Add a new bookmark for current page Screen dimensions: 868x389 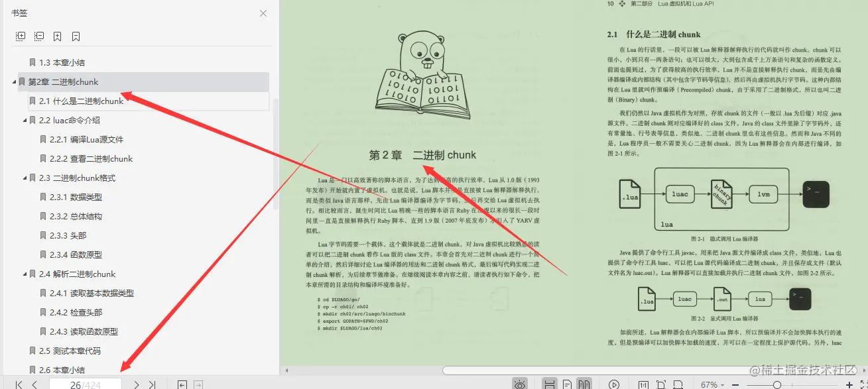(x=58, y=36)
